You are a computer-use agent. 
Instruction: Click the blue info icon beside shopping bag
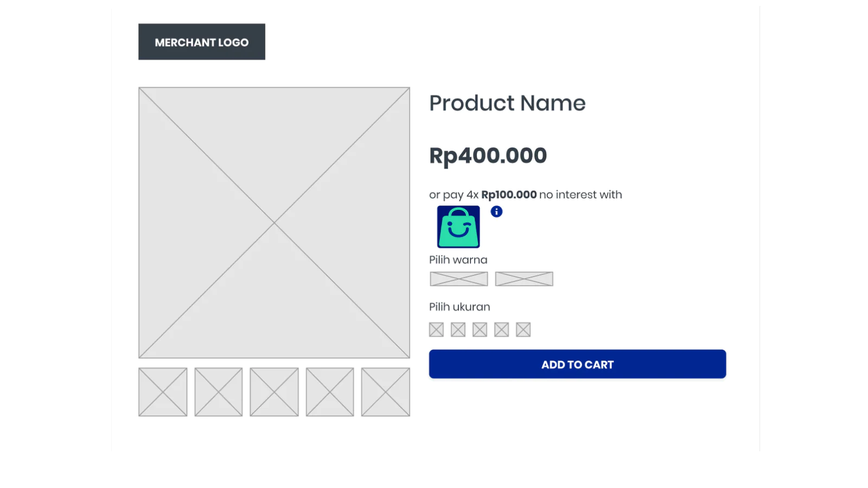[496, 211]
